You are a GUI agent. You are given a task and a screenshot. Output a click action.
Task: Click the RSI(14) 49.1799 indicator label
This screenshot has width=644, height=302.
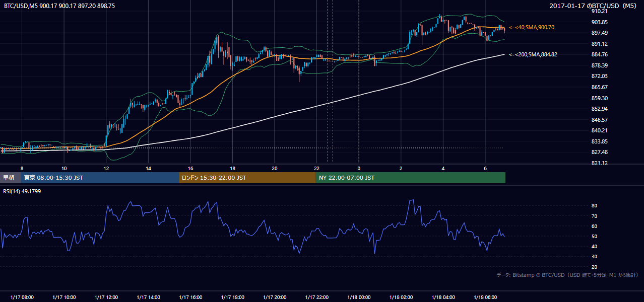pos(22,191)
